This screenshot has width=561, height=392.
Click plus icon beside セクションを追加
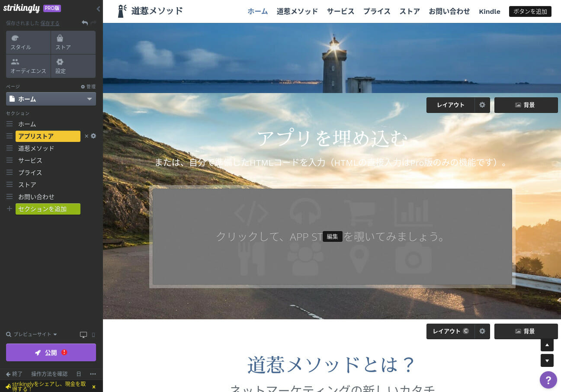coord(10,209)
